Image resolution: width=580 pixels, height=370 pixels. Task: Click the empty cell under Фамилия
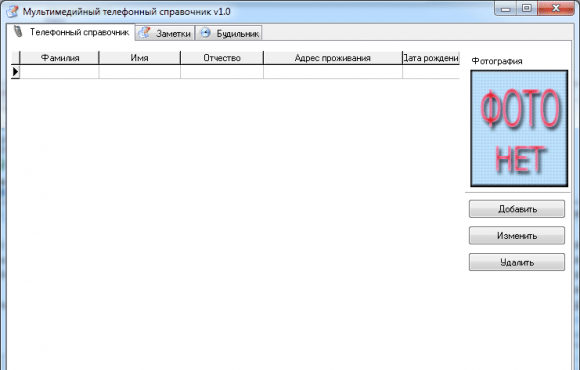click(60, 71)
